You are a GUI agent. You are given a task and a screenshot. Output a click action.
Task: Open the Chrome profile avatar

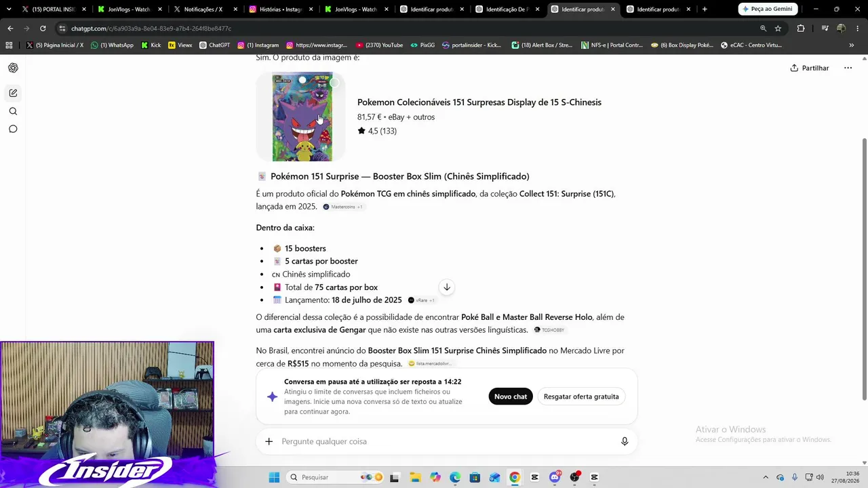(x=841, y=28)
